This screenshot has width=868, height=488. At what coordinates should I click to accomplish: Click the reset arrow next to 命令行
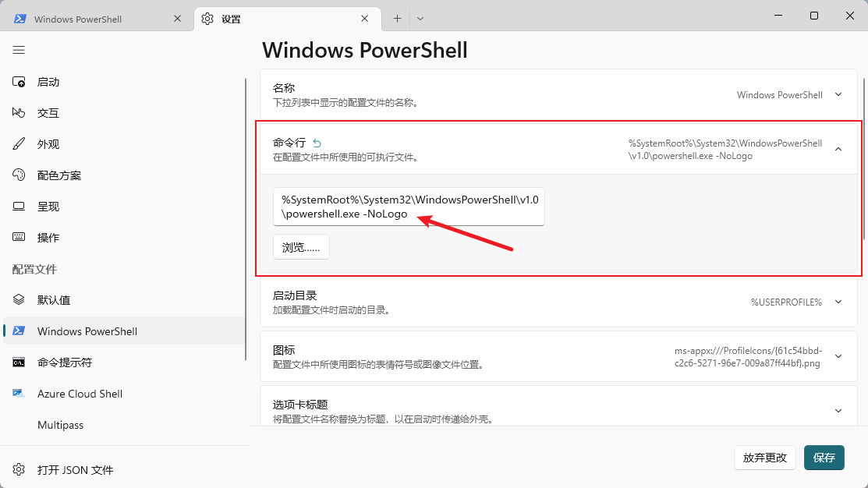(x=317, y=143)
